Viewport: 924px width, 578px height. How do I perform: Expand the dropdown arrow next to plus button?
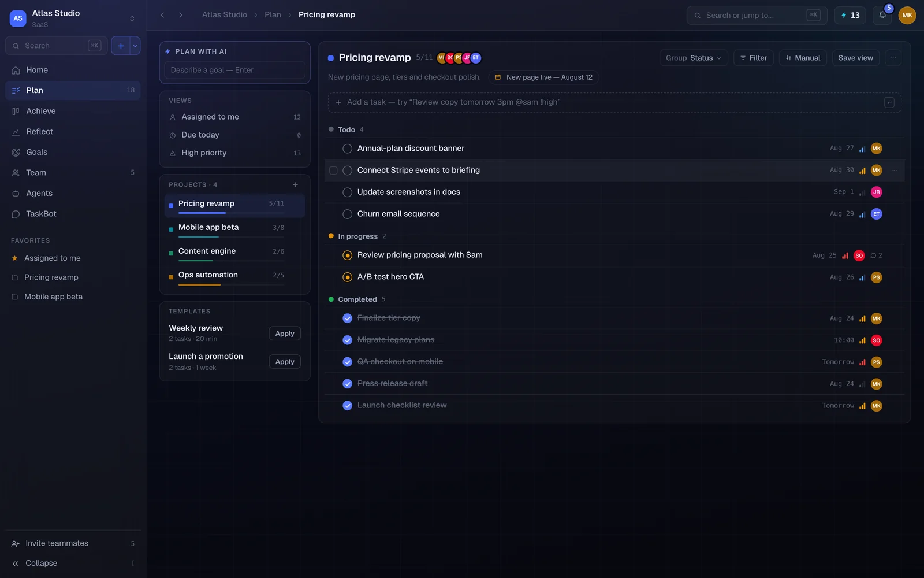coord(135,46)
